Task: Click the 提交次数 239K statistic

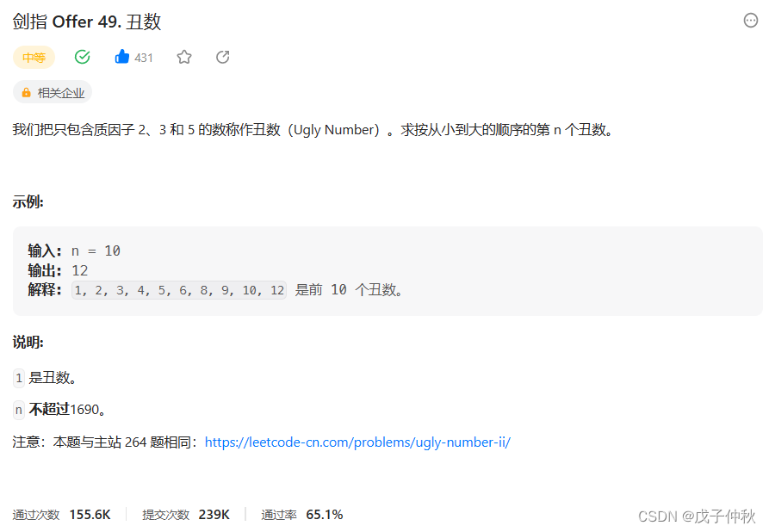Action: [x=186, y=514]
